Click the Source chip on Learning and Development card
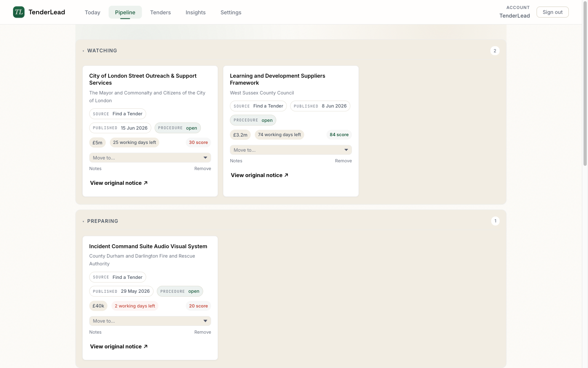 (258, 106)
